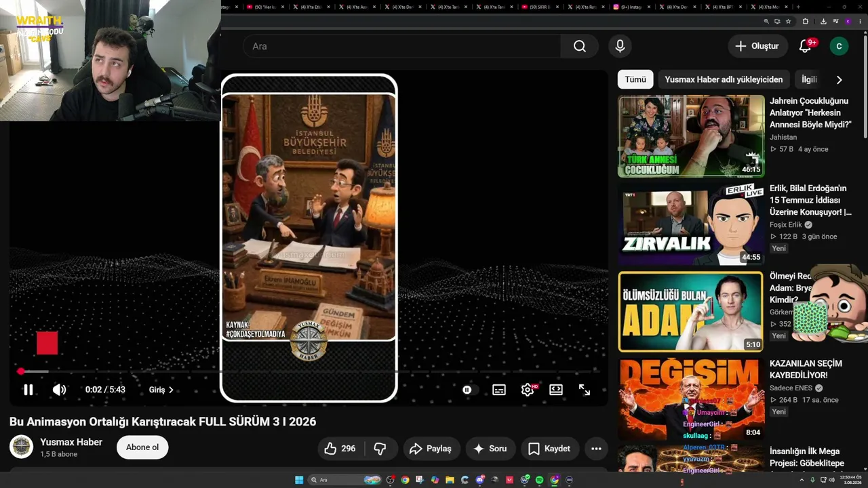
Task: Select 'Yusmax Haber adlı yükleyiciden' chip
Action: (x=724, y=79)
